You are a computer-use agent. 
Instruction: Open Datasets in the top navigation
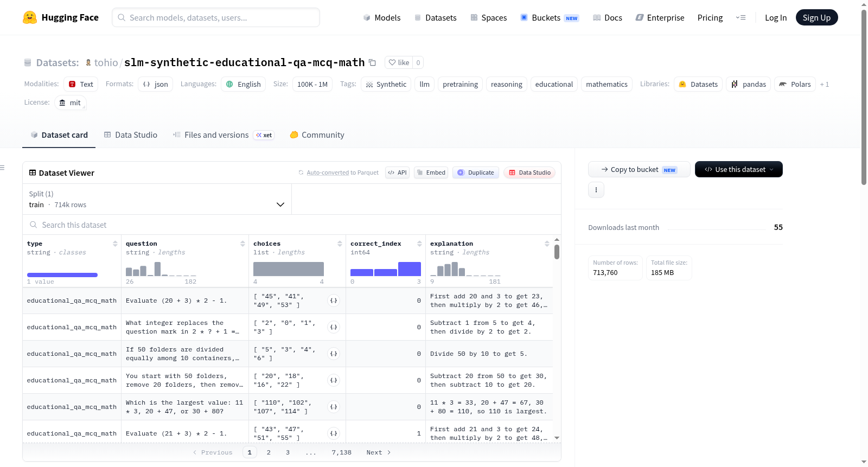click(x=435, y=17)
